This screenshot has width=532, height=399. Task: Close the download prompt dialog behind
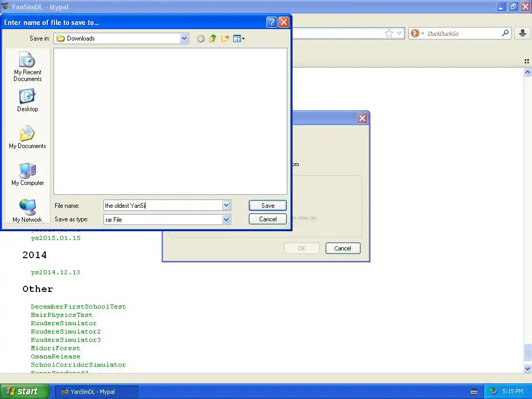click(x=362, y=118)
